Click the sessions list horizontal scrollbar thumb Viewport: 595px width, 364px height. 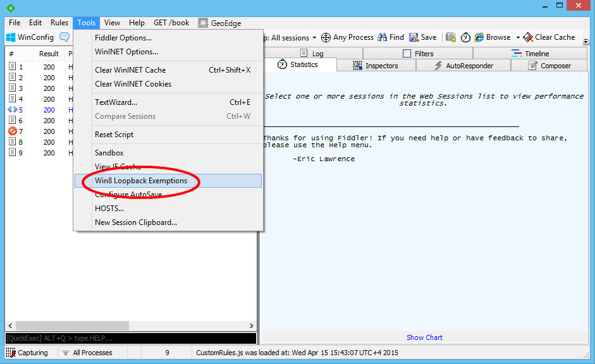tap(72, 325)
